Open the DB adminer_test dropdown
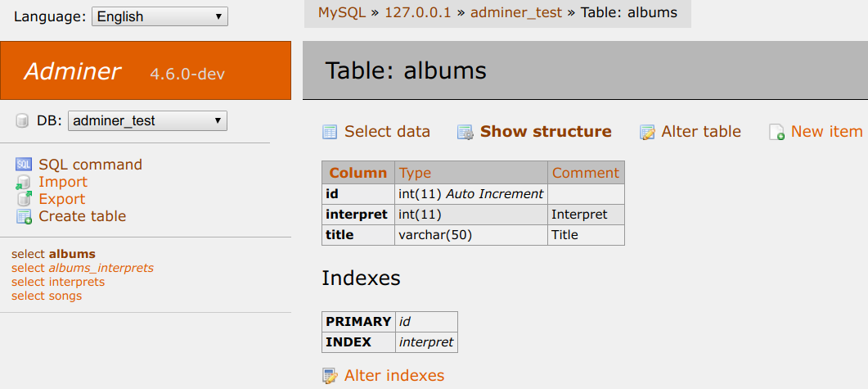Screen dimensions: 868x389 click(x=147, y=121)
